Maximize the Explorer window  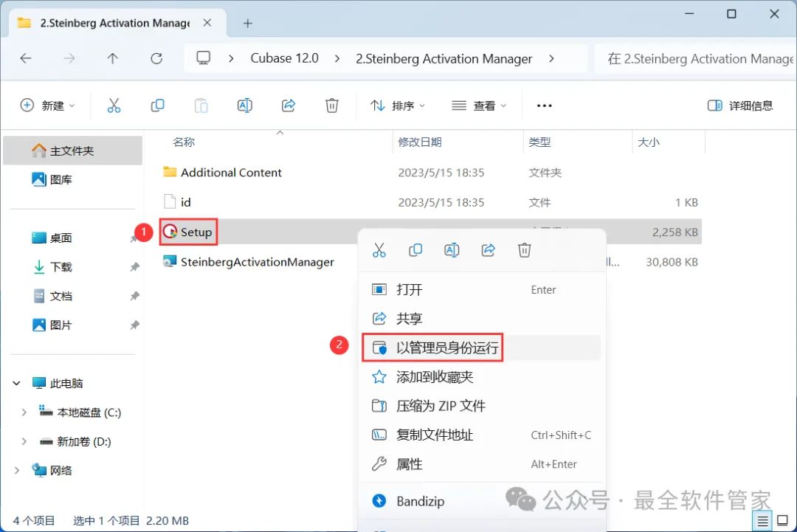731,14
